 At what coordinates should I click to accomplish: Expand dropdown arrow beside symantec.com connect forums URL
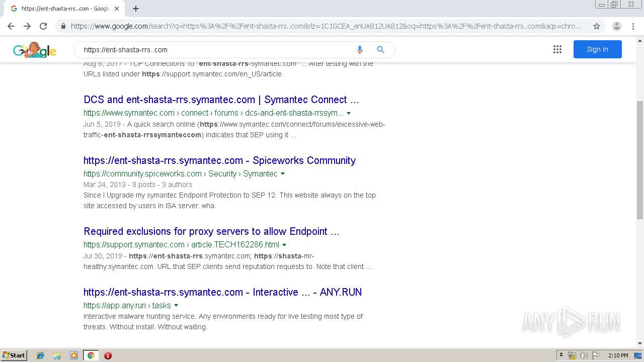coord(349,113)
